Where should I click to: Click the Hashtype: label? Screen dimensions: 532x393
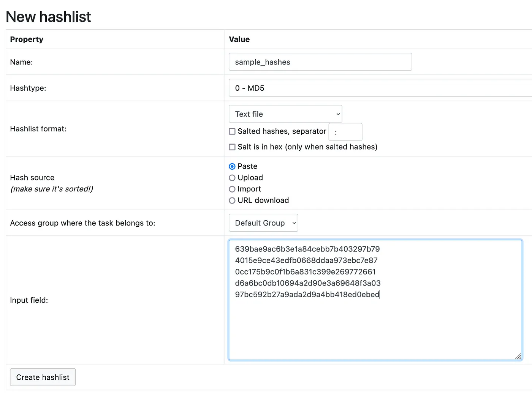[x=28, y=88]
